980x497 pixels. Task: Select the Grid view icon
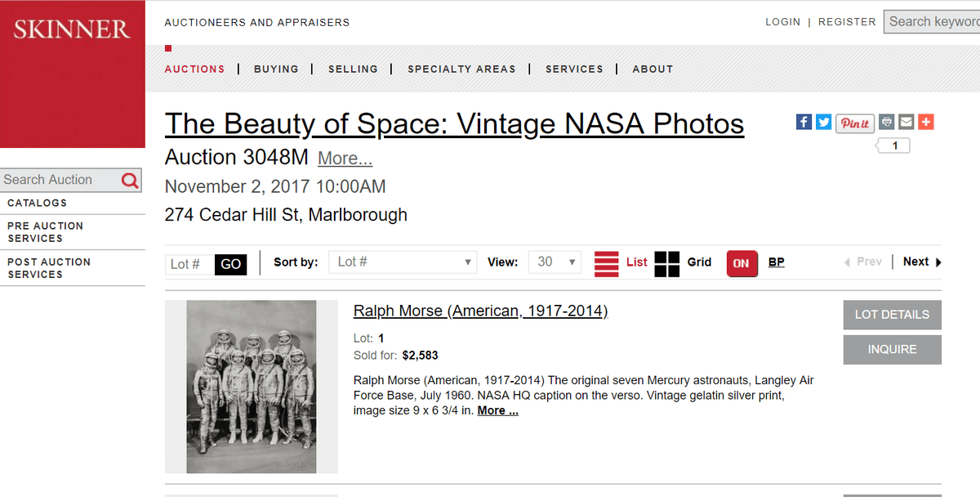pos(666,262)
